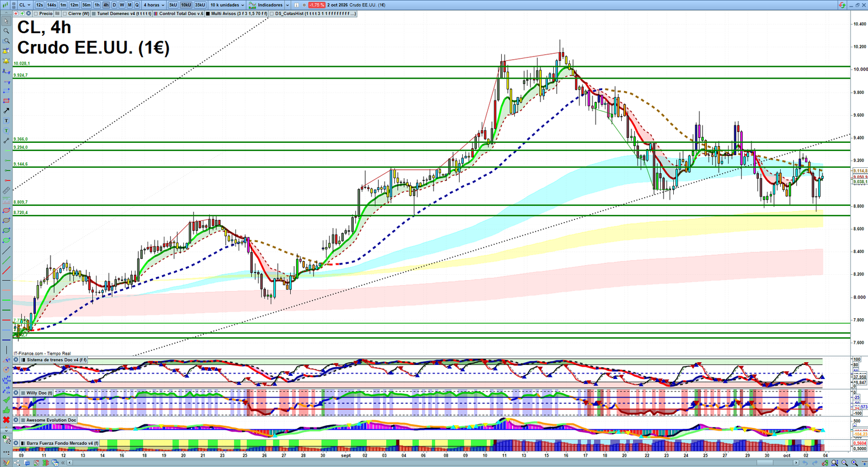The image size is (868, 467).
Task: Click the horizontal scrollbar left arrow
Action: pos(70,463)
